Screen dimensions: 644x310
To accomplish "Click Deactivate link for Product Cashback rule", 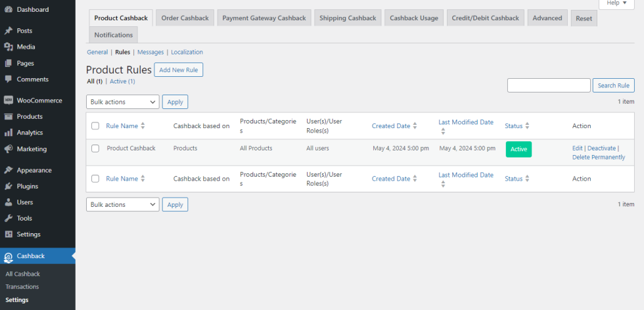I will coord(601,148).
